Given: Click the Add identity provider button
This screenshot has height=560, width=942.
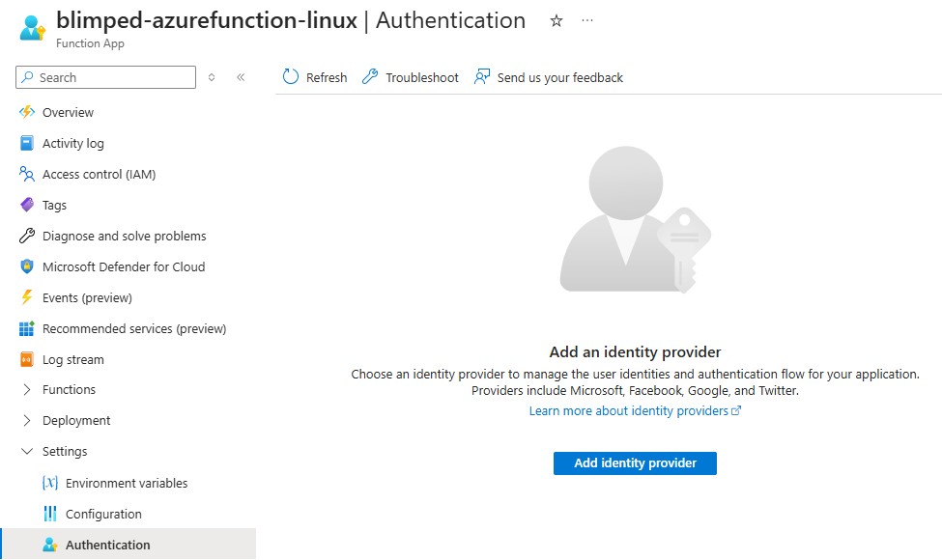Looking at the screenshot, I should coord(635,462).
